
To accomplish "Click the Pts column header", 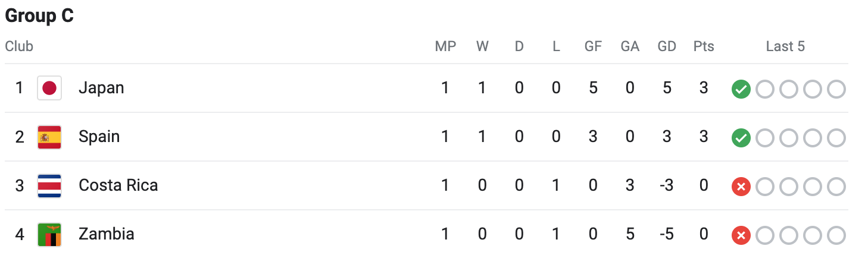I will point(703,46).
